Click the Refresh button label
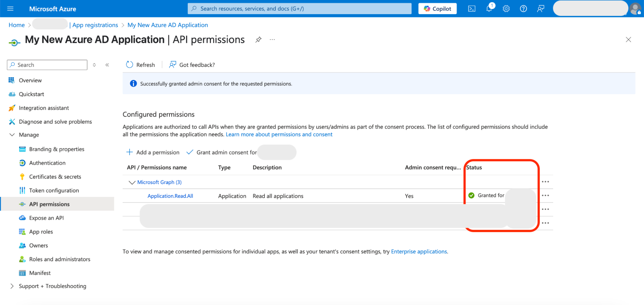 point(146,65)
